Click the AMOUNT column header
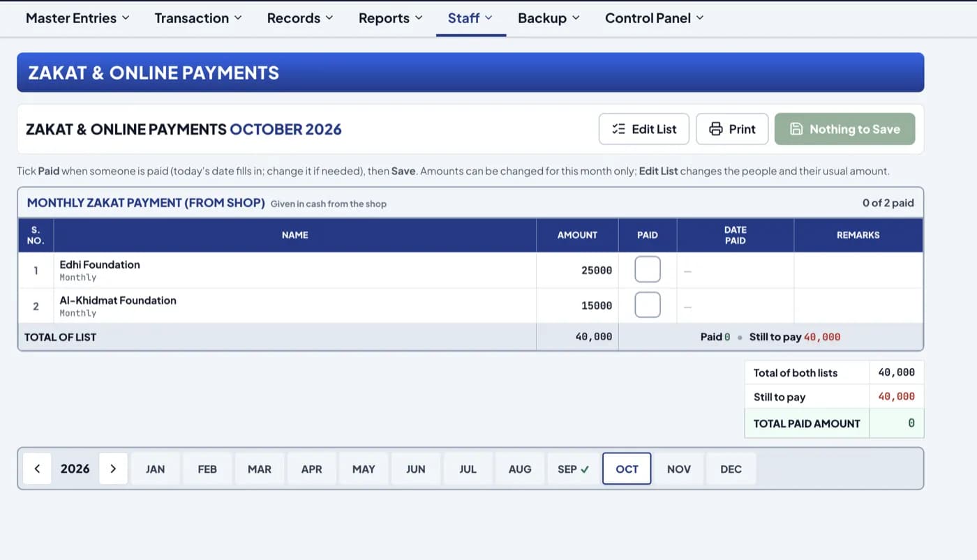 tap(577, 235)
